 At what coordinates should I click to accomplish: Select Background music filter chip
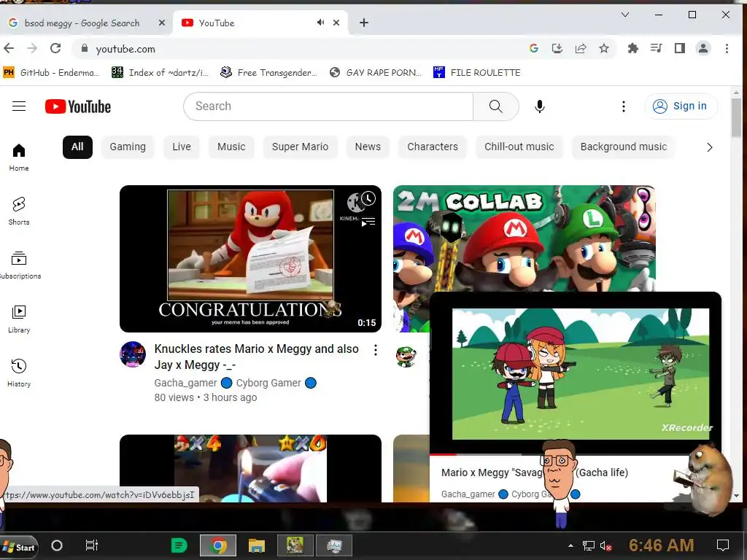tap(623, 147)
